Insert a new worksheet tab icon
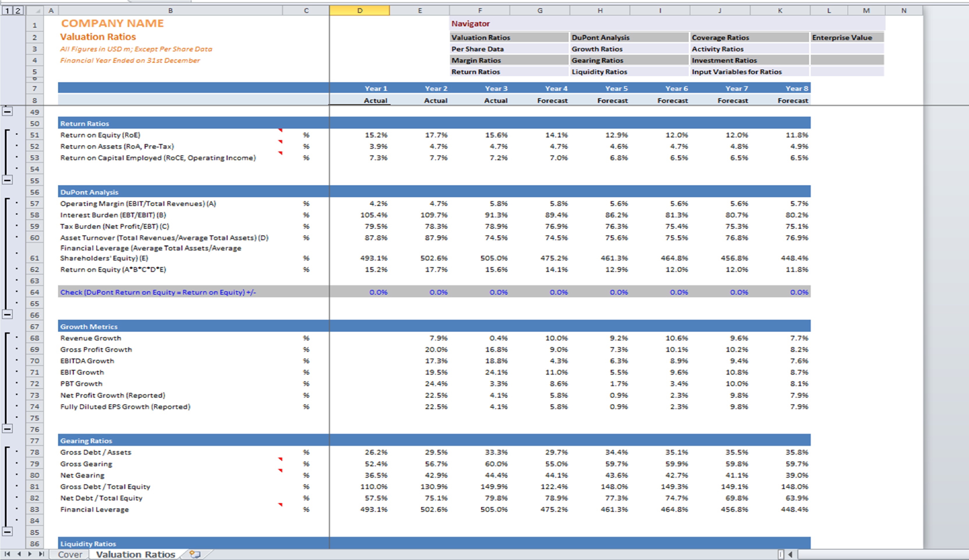 195,554
